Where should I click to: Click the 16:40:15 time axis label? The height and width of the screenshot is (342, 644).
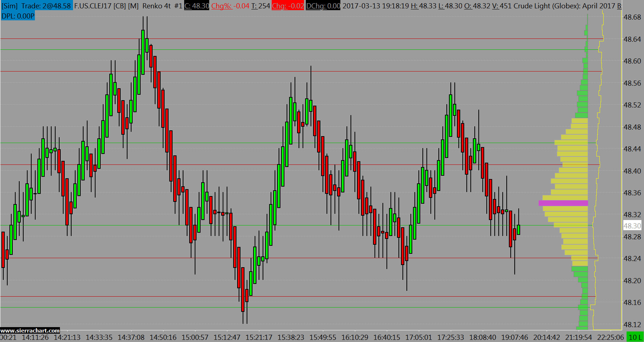point(387,337)
